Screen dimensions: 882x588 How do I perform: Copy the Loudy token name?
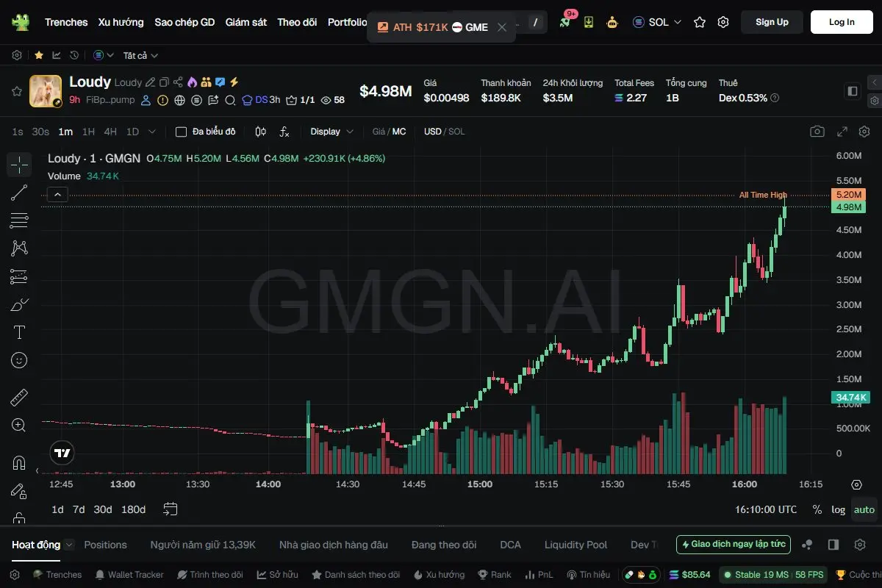pos(164,82)
